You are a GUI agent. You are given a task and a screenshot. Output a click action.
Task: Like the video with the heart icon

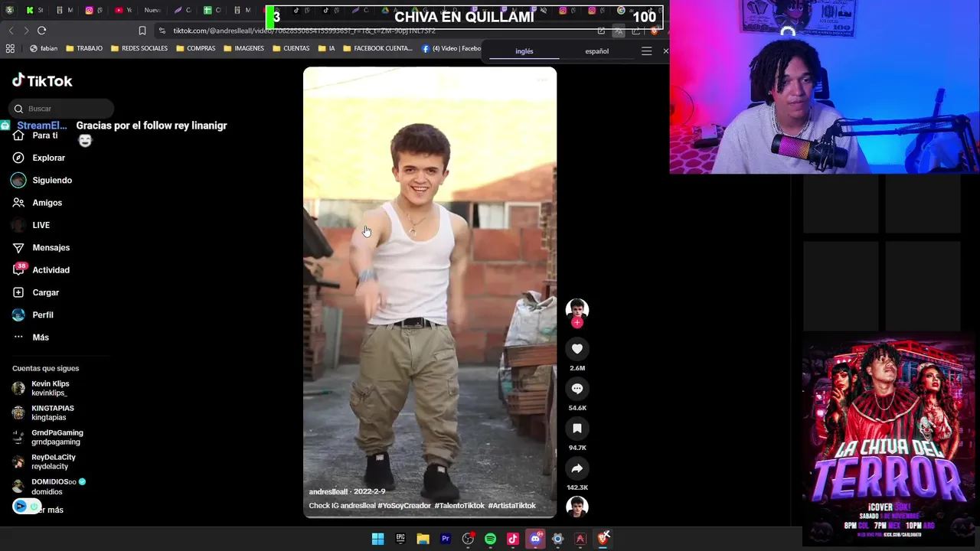pyautogui.click(x=577, y=349)
